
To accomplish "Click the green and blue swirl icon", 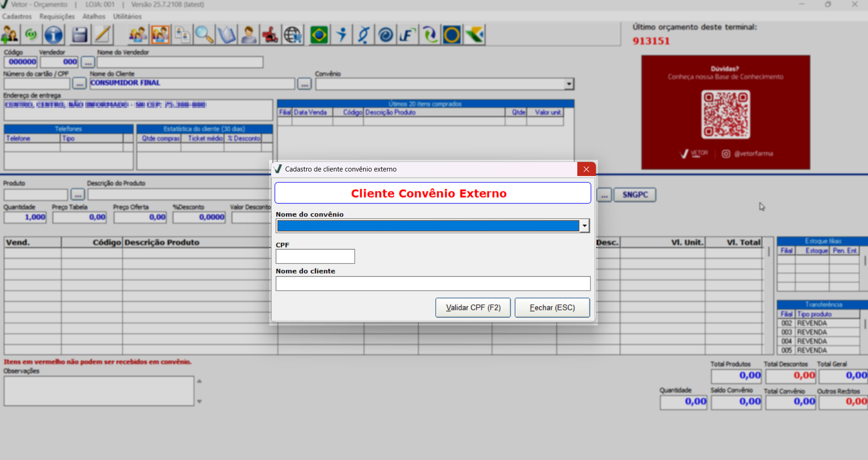I will tap(430, 35).
